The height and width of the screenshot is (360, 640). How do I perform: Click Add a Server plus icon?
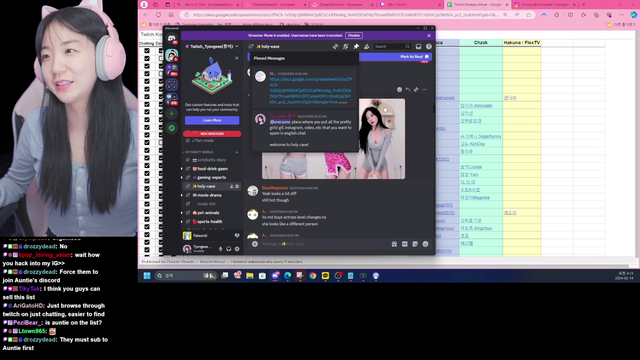(172, 114)
